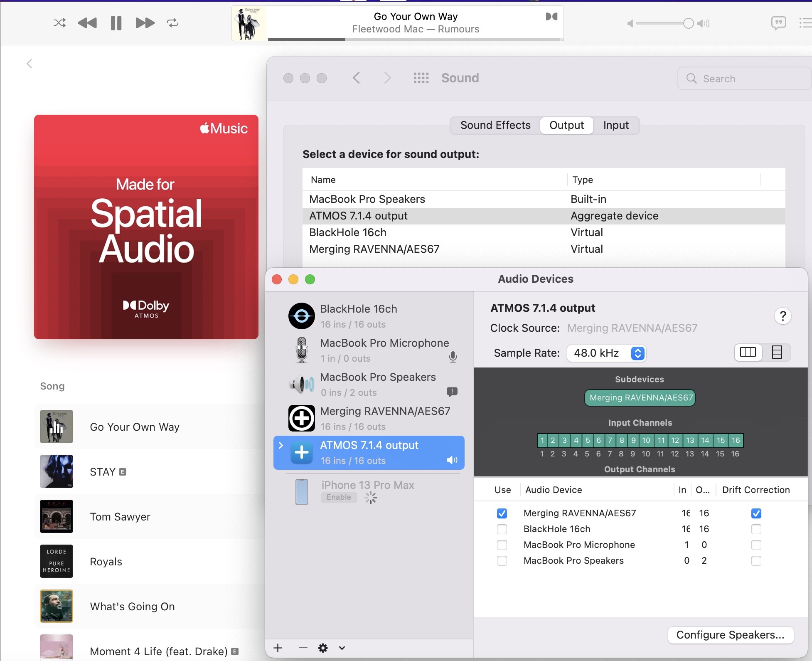Open the Up Next queue list icon
Image resolution: width=812 pixels, height=661 pixels.
coord(805,23)
